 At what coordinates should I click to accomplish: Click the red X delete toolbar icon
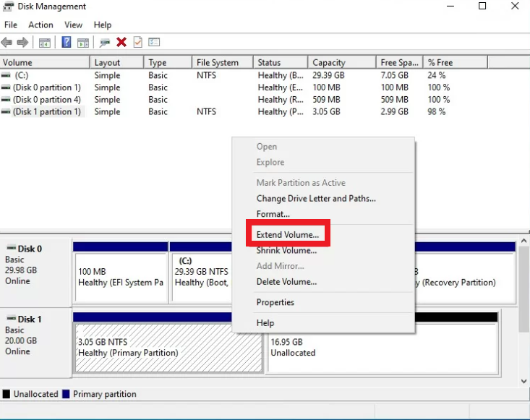pos(121,42)
